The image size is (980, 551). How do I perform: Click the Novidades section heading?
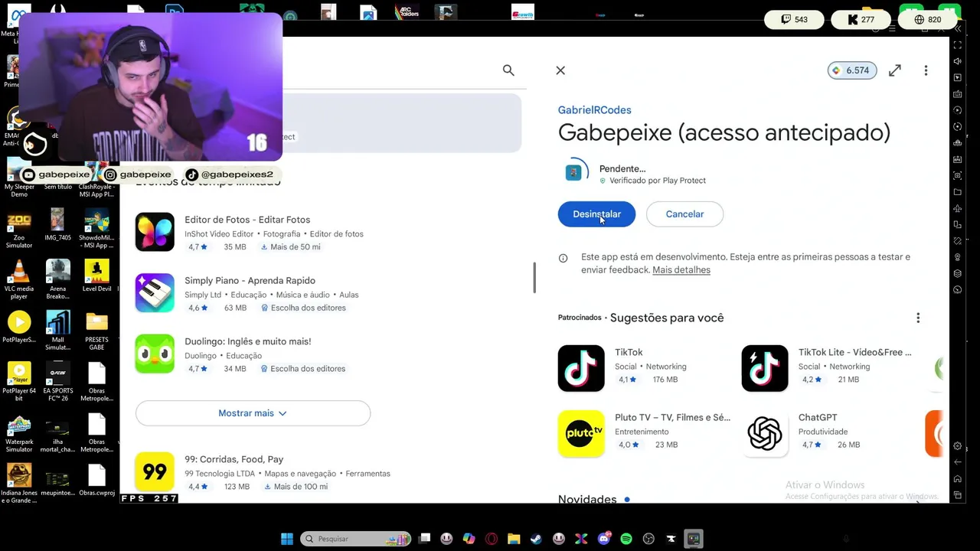(587, 499)
